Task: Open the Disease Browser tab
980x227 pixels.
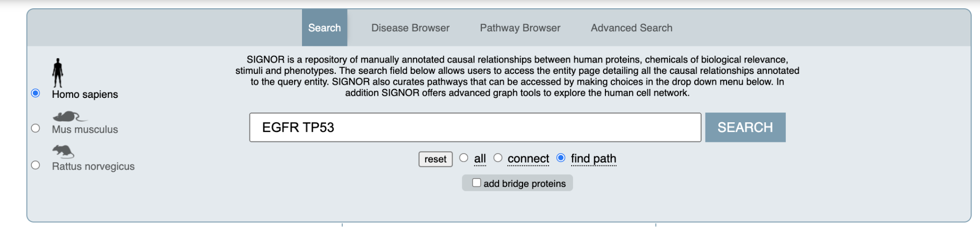Action: [x=410, y=28]
